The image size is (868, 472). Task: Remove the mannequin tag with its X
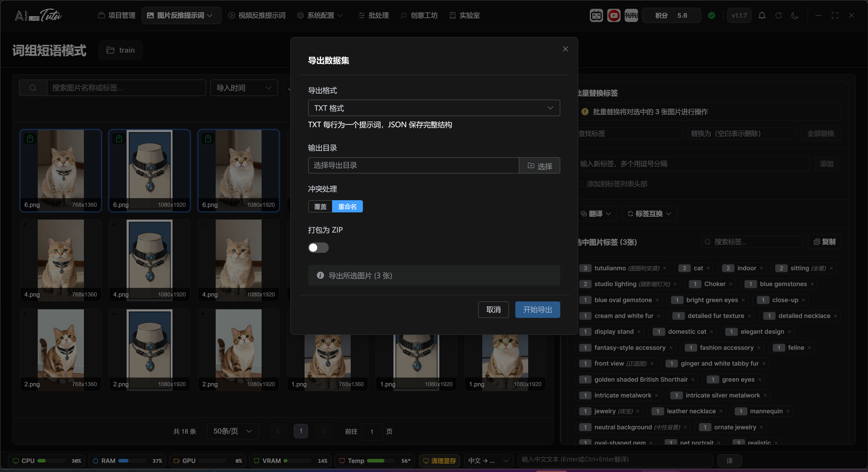pos(788,411)
